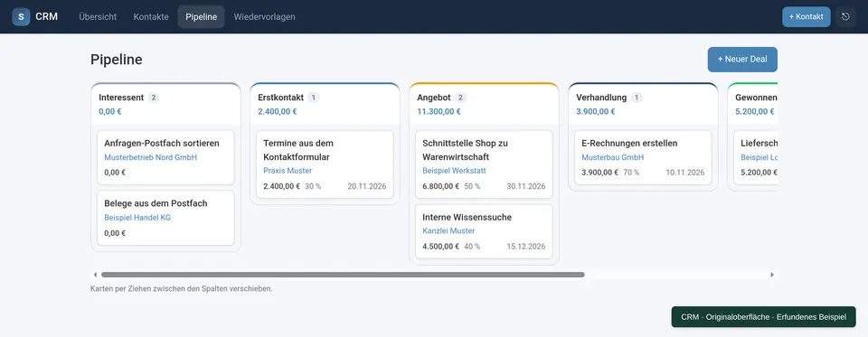
Task: Open Schnittstelle Shop zu Warenwirtschaft card
Action: tap(484, 164)
